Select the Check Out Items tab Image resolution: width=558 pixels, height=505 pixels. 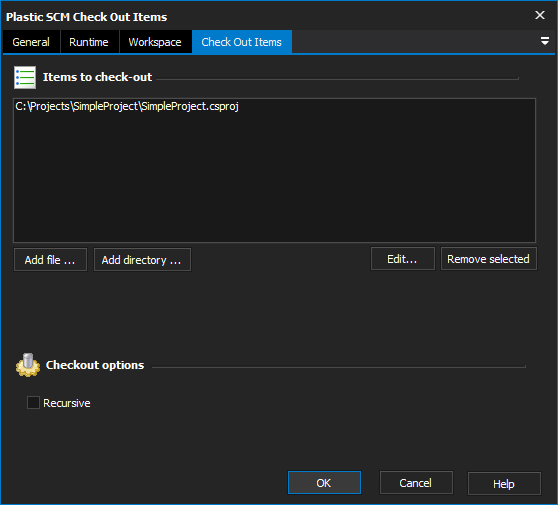[x=242, y=42]
